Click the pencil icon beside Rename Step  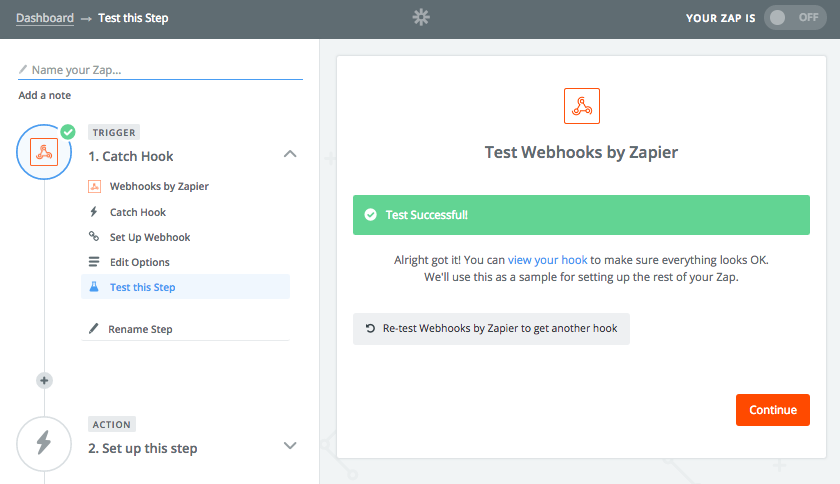pyautogui.click(x=94, y=329)
